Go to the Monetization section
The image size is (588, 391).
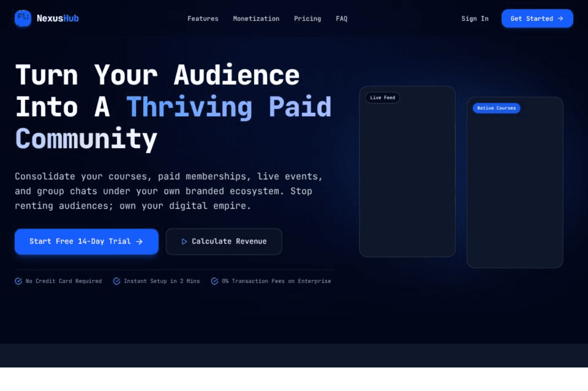256,19
